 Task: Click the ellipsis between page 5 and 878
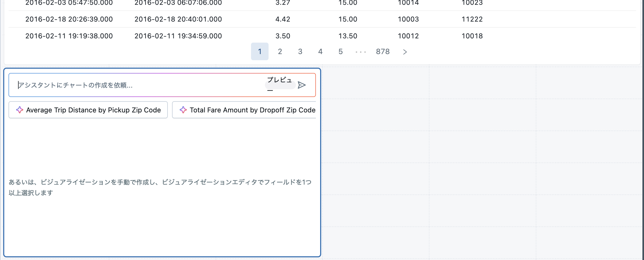[x=361, y=52]
